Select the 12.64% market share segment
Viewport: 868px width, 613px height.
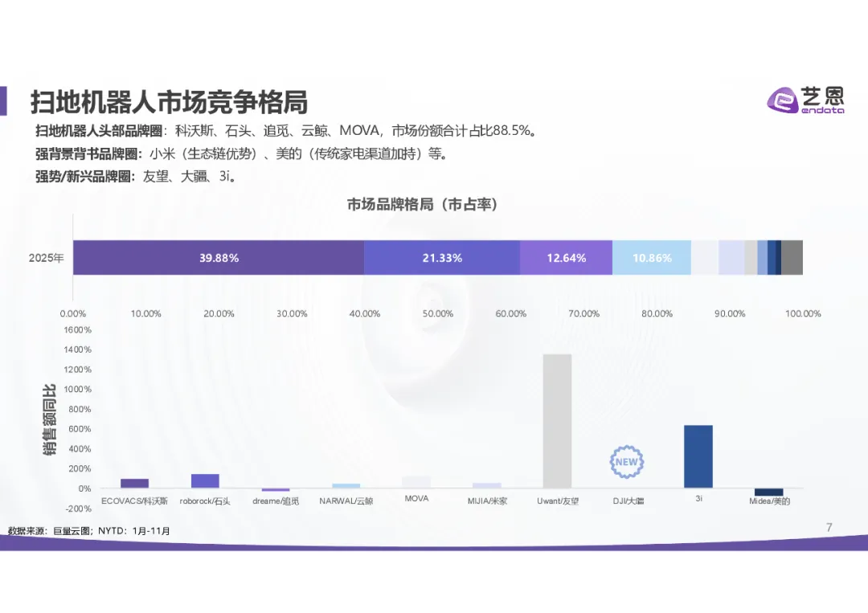coord(566,258)
